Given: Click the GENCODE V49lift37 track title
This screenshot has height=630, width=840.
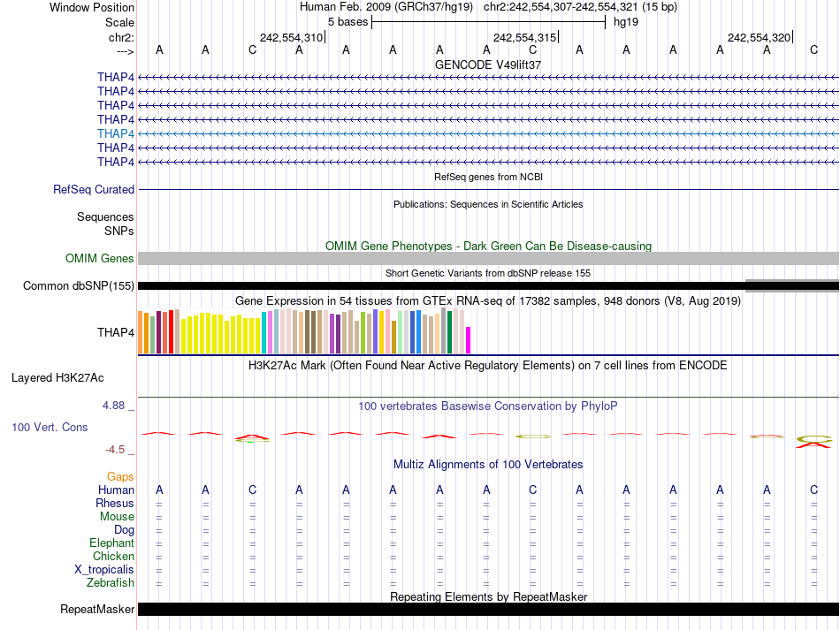Looking at the screenshot, I should pyautogui.click(x=488, y=65).
